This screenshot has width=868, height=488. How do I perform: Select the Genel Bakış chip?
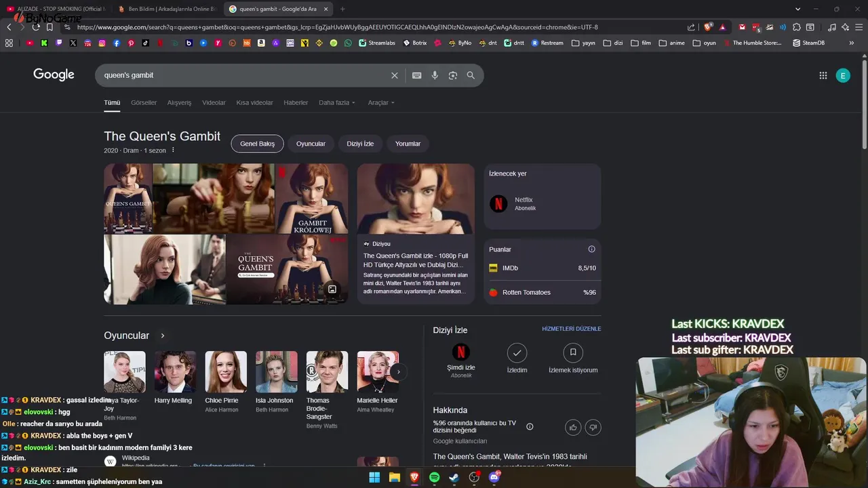pyautogui.click(x=257, y=144)
